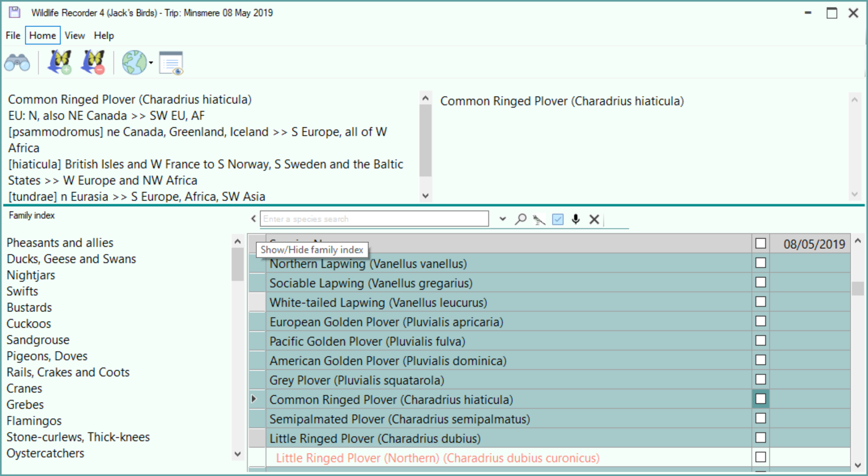Select Swifts in family index
The width and height of the screenshot is (868, 476).
coord(22,291)
